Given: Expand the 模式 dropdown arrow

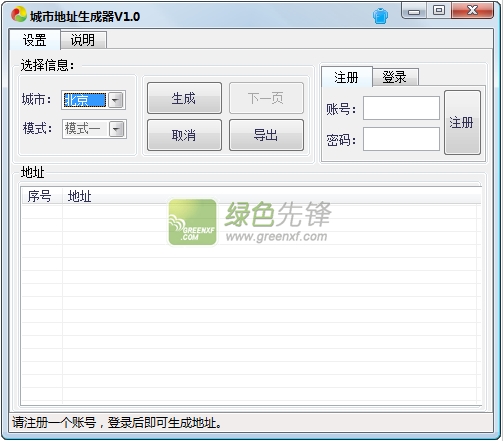Looking at the screenshot, I should tap(116, 129).
